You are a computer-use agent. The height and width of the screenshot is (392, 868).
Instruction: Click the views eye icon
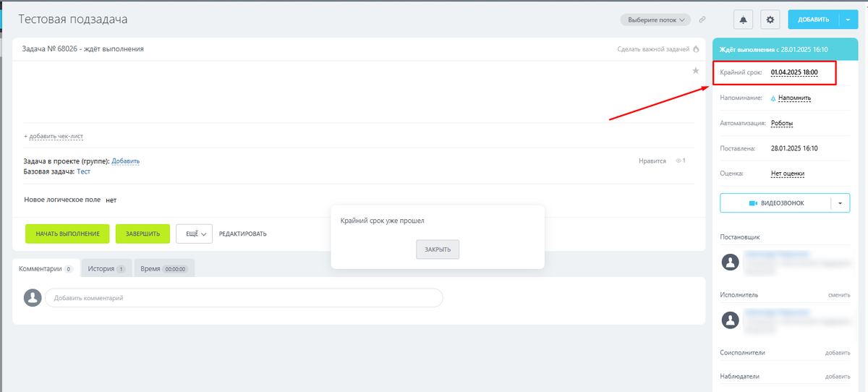pyautogui.click(x=678, y=161)
